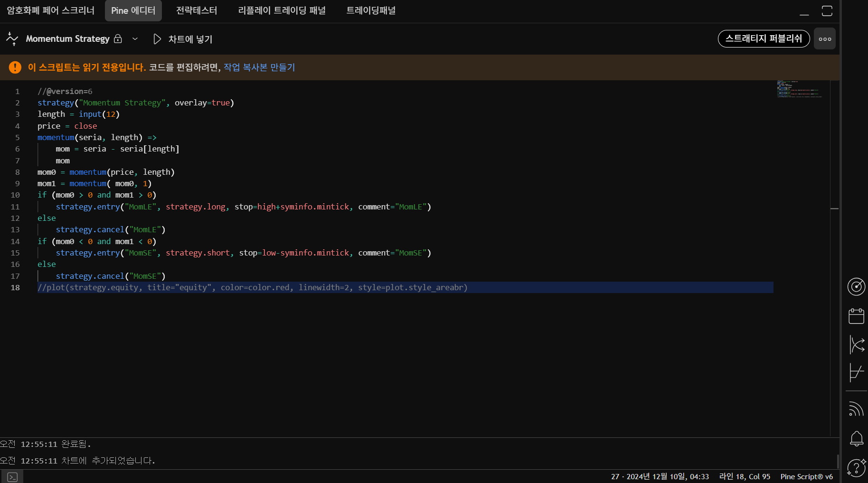Open the alerts bell icon
The height and width of the screenshot is (483, 868).
(x=857, y=438)
